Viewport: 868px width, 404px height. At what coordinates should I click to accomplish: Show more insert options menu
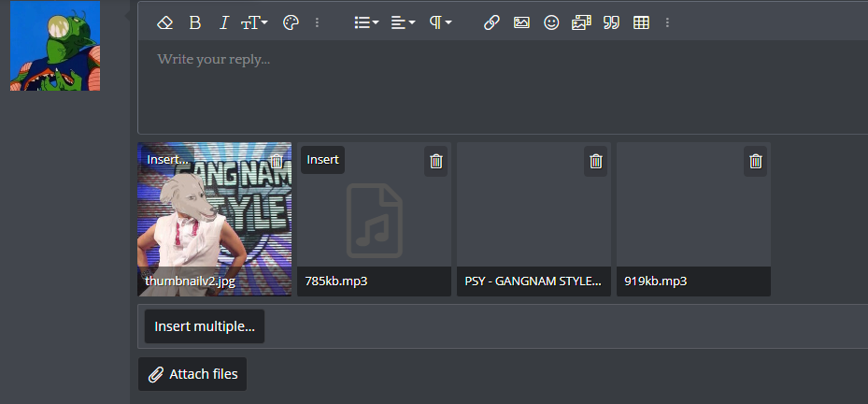668,22
